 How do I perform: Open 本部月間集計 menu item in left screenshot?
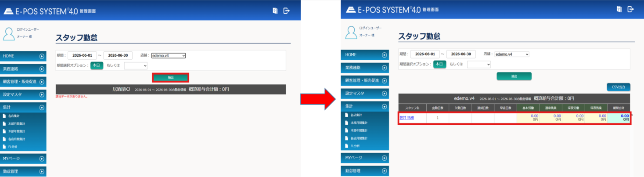pyautogui.click(x=17, y=123)
